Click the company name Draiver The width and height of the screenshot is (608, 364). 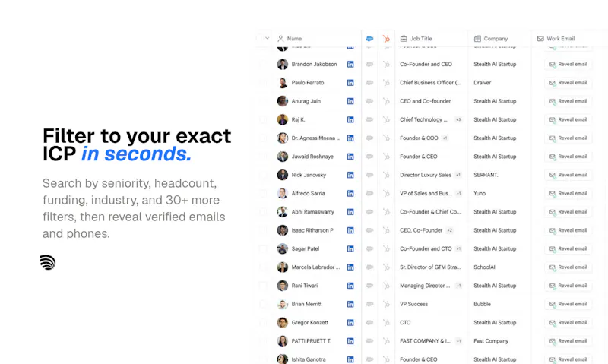coord(483,83)
